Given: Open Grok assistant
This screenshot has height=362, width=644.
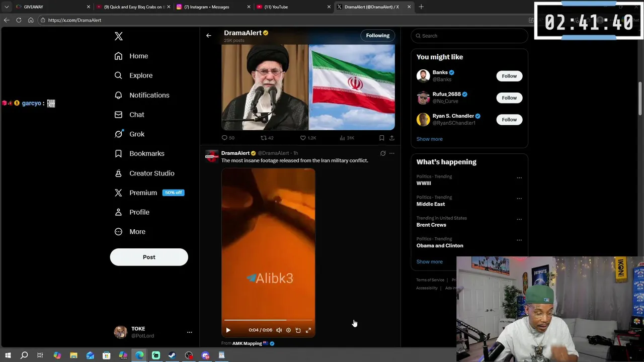Looking at the screenshot, I should tap(129, 134).
